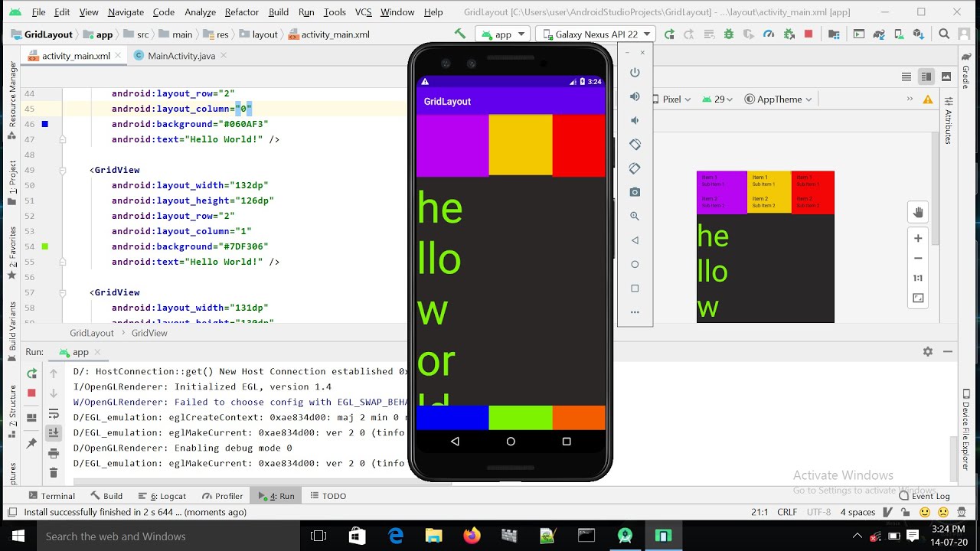
Task: Click the green Debug app bug icon
Action: tap(728, 34)
